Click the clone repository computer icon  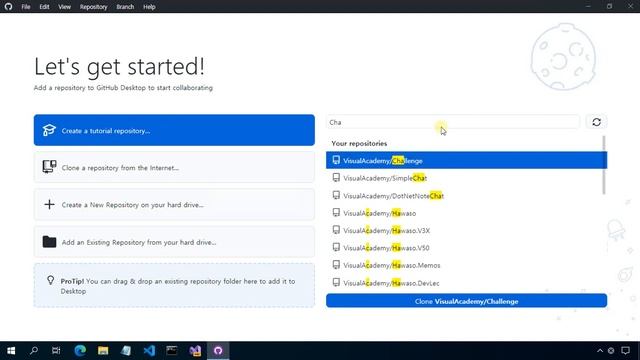coord(49,167)
